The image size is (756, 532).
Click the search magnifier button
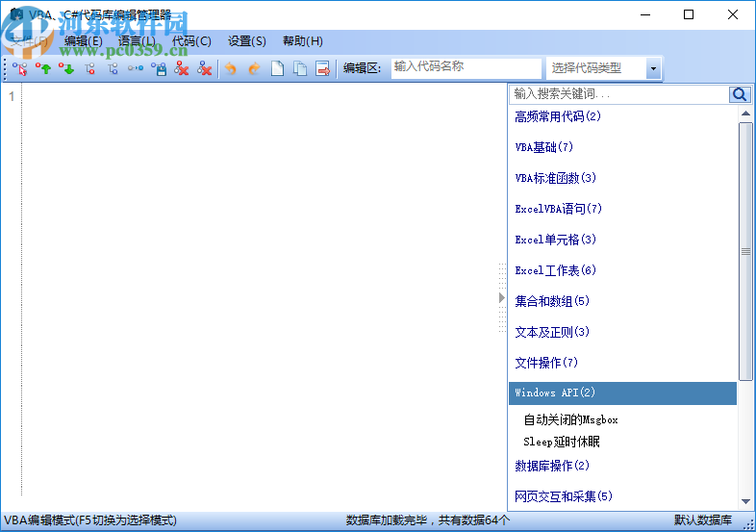point(740,94)
